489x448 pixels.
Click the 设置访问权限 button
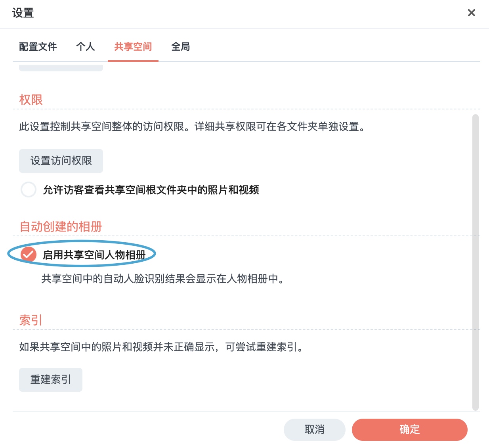click(x=61, y=161)
